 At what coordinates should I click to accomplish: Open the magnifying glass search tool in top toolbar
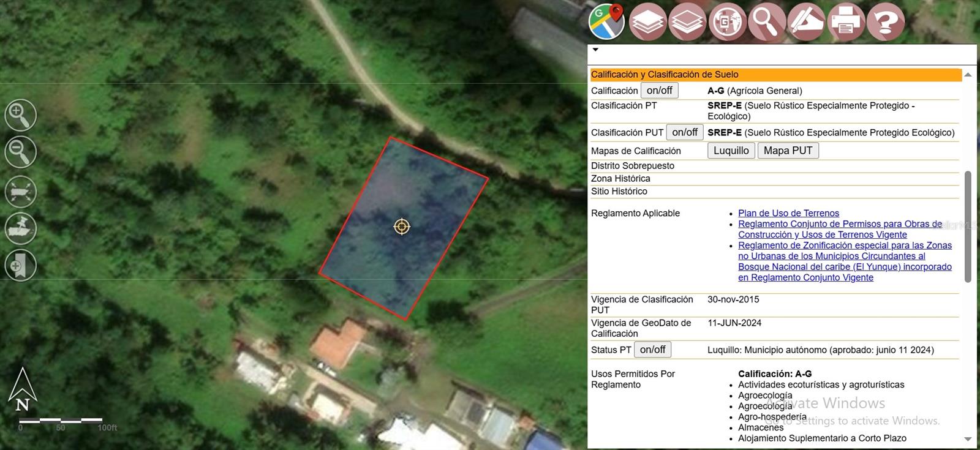click(x=766, y=22)
